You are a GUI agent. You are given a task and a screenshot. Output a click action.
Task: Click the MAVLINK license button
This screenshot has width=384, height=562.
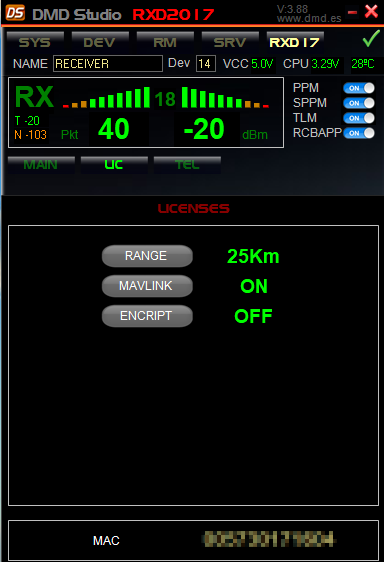pos(147,286)
